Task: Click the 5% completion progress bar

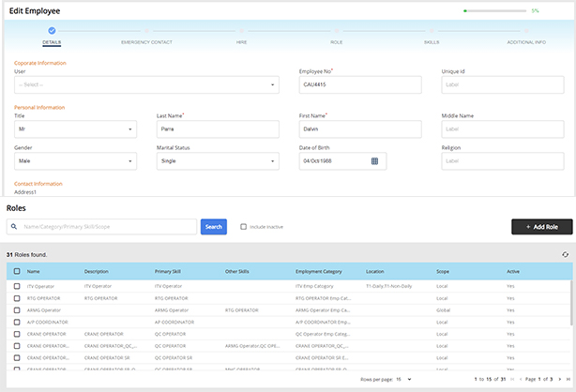Action: (x=493, y=10)
